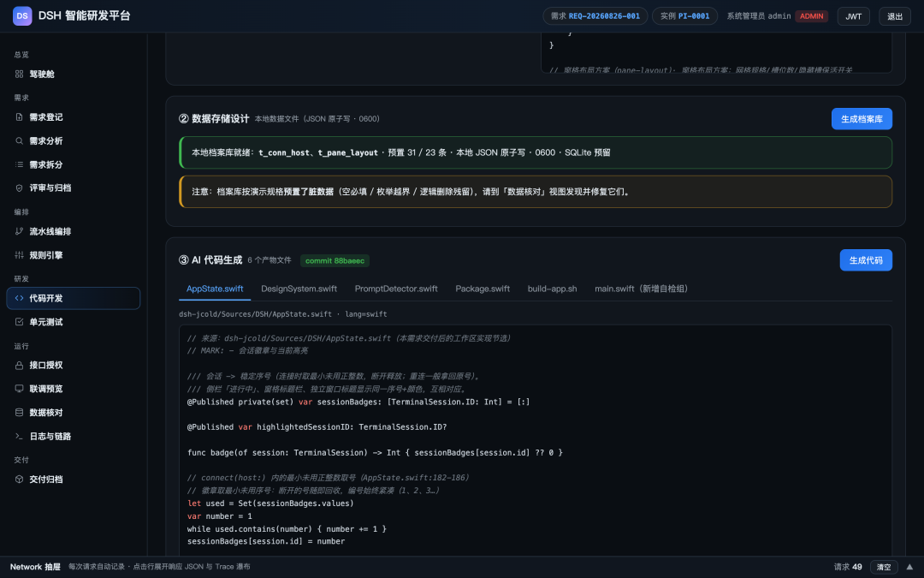924x578 pixels.
Task: Click the 本地数据文件 (JSON 原子写 · 0600) subtitle
Action: coord(317,119)
